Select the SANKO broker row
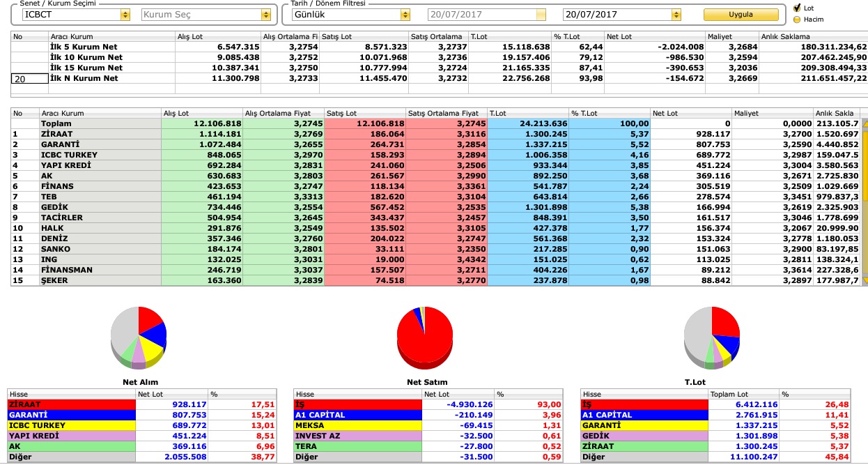The image size is (868, 465). tap(435, 249)
